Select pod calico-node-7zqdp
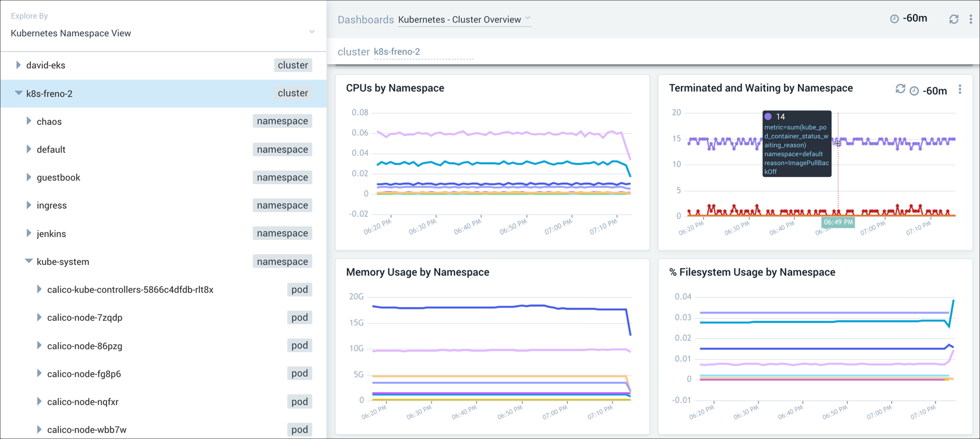This screenshot has height=439, width=980. click(x=85, y=318)
